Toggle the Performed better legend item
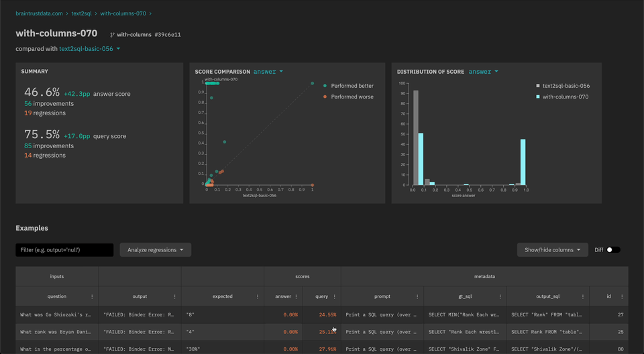644x354 pixels. click(x=348, y=86)
